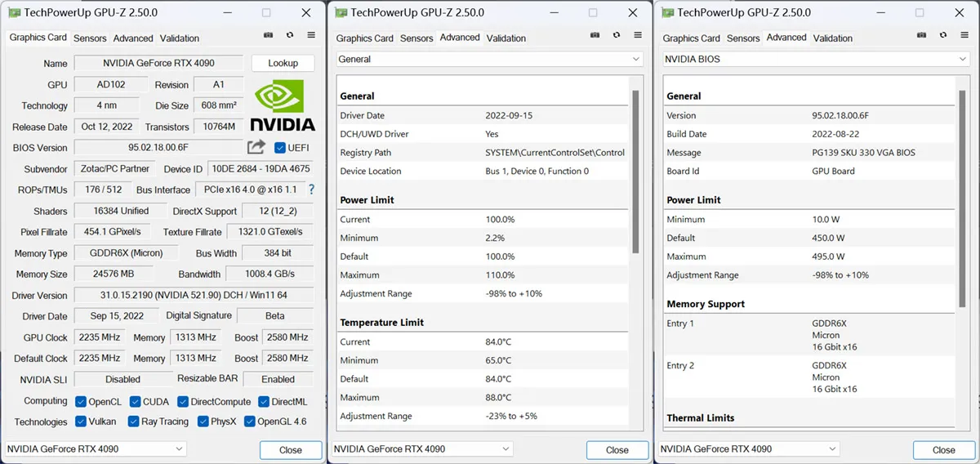The image size is (980, 464).
Task: Click Close button in Graphics Card window
Action: 291,450
